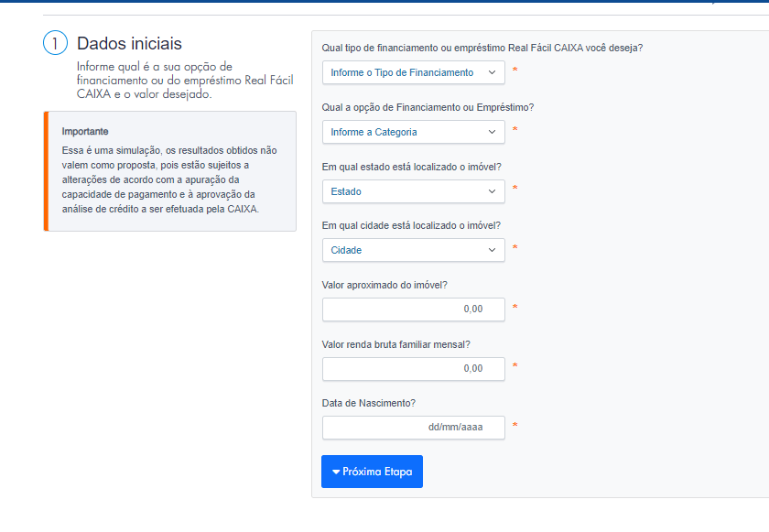Expand the Cidade dropdown
Image resolution: width=769 pixels, height=532 pixels.
click(414, 250)
